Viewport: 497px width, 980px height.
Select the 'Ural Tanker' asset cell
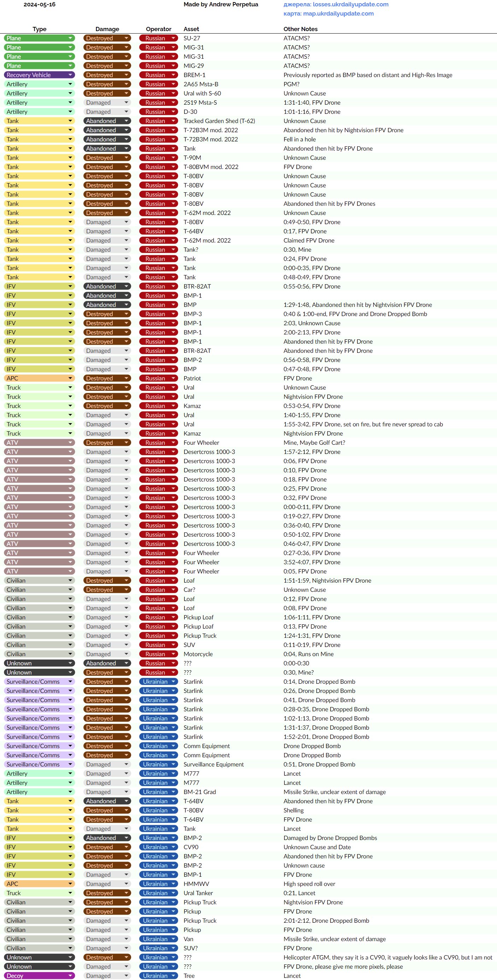(x=198, y=893)
